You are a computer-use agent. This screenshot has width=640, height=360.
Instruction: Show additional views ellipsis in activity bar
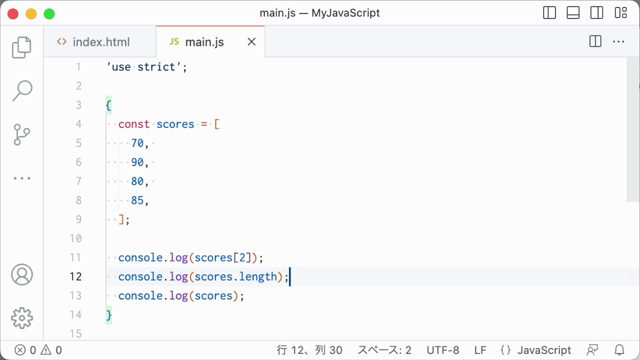(22, 178)
